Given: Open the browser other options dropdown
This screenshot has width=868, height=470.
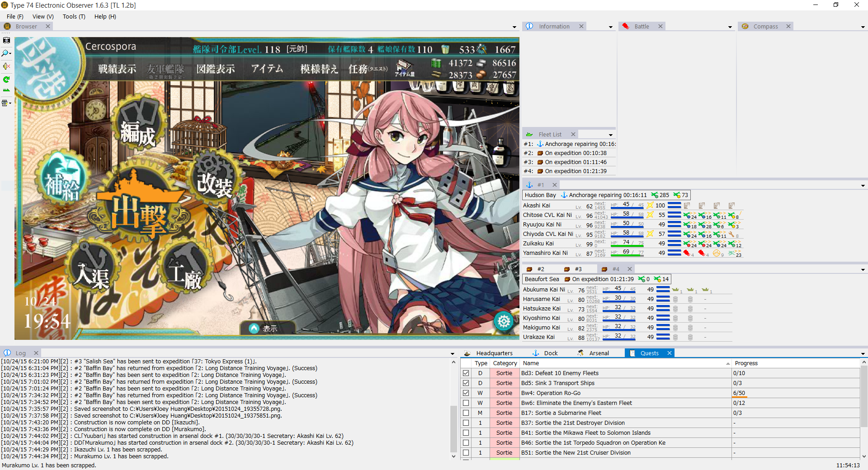Looking at the screenshot, I should [x=6, y=103].
